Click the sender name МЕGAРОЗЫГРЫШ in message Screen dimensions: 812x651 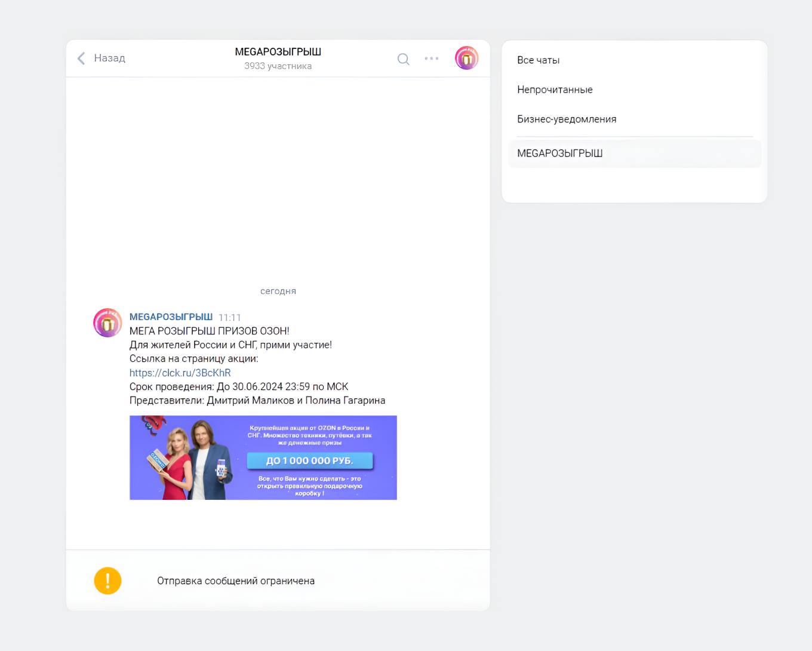tap(171, 317)
